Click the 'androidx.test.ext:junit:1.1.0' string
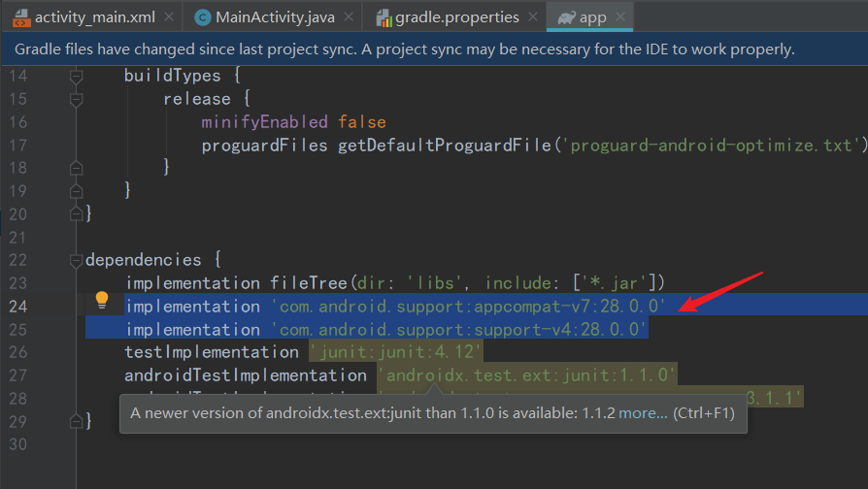This screenshot has height=489, width=868. click(x=526, y=375)
